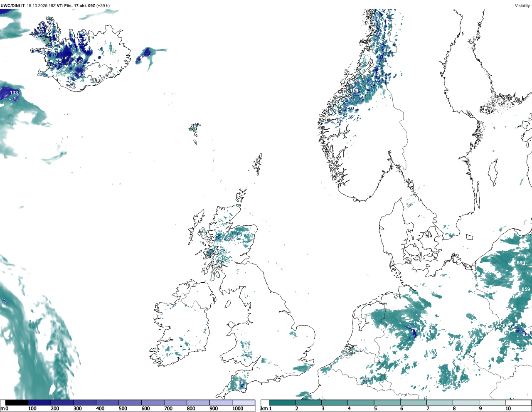Click the "133" value west of Iceland
The width and height of the screenshot is (532, 412).
click(x=14, y=93)
